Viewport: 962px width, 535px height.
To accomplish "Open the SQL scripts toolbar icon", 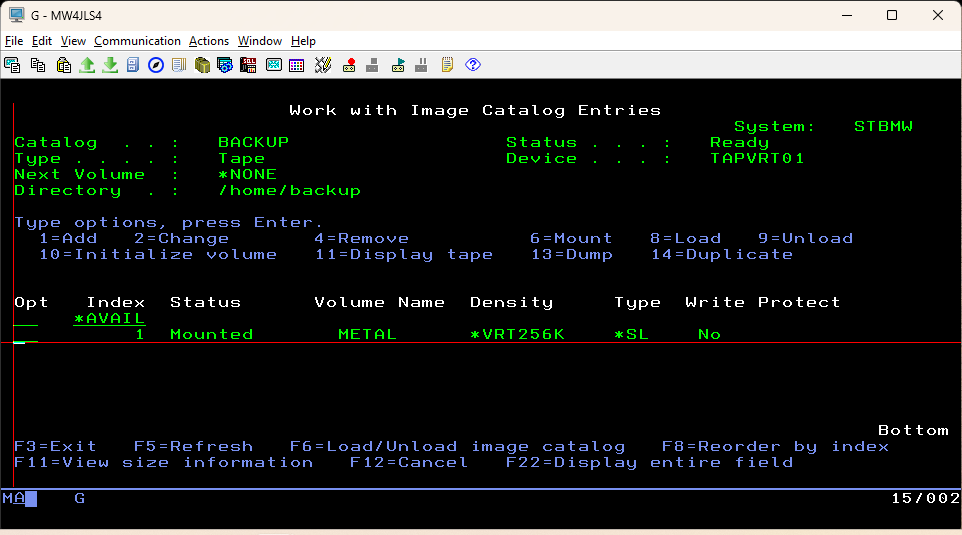I will coord(248,65).
